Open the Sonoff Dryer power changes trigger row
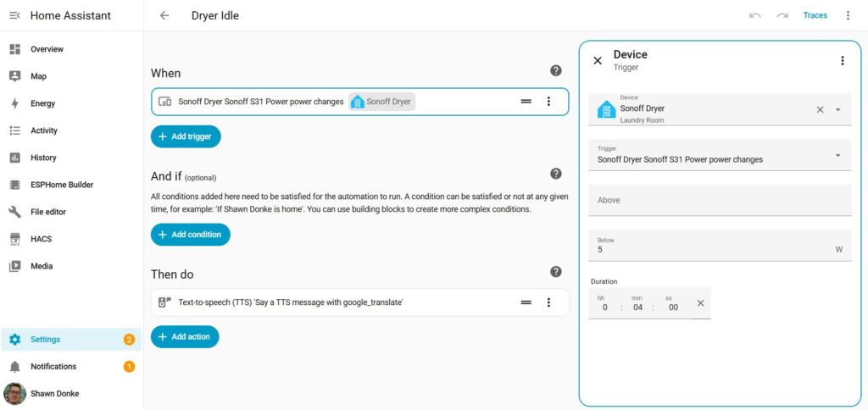 click(359, 102)
